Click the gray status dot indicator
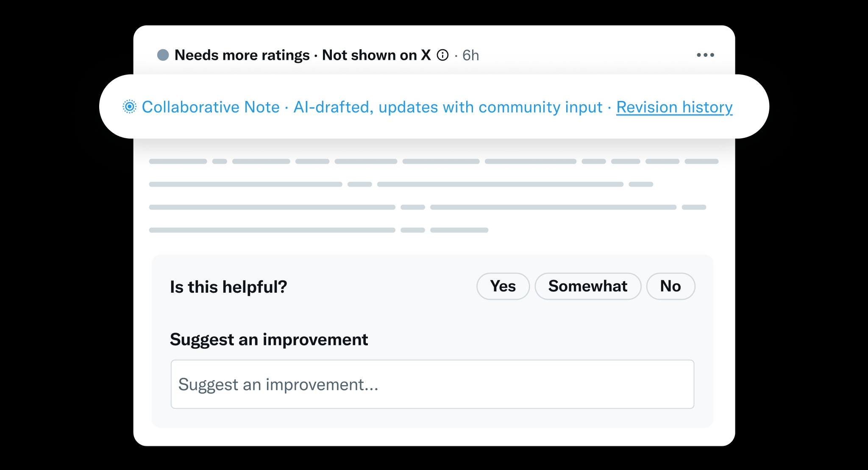This screenshot has height=470, width=868. pos(163,55)
